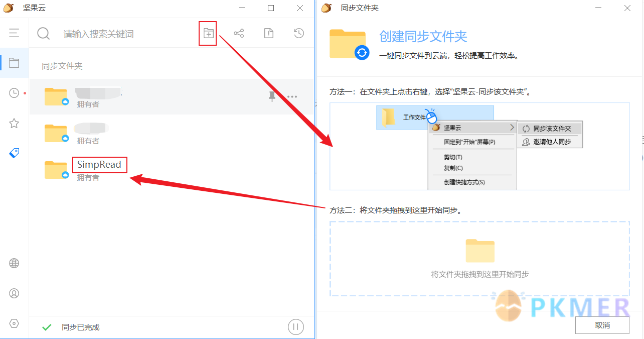Click 取消 button in sync folder dialog
Viewport: 644px width, 339px height.
[602, 325]
